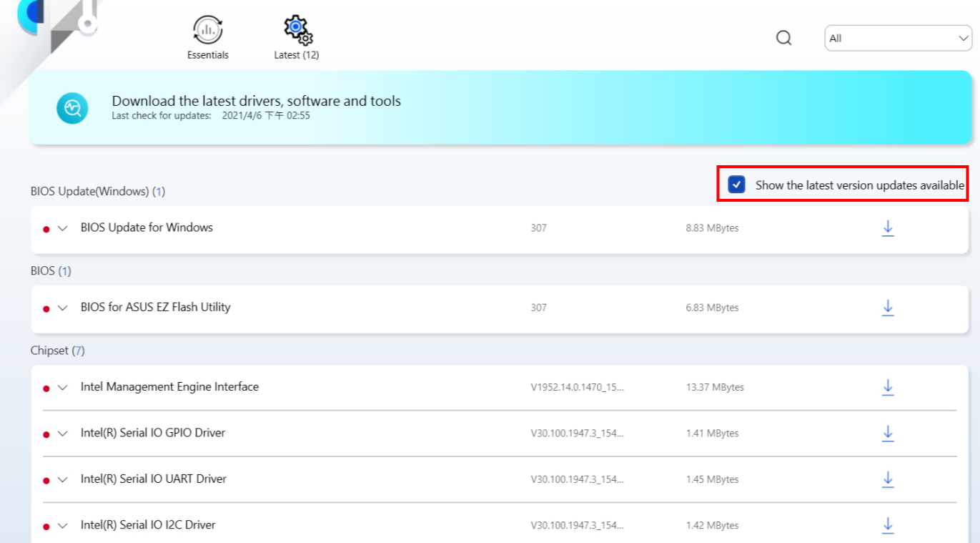This screenshot has width=980, height=543.
Task: Click the update check icon in banner
Action: pos(72,108)
